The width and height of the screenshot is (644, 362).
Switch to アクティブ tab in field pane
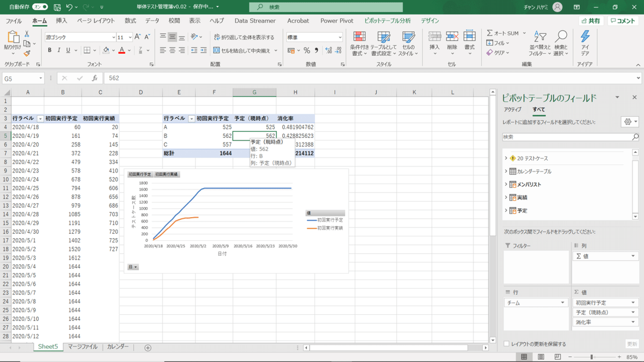click(513, 109)
